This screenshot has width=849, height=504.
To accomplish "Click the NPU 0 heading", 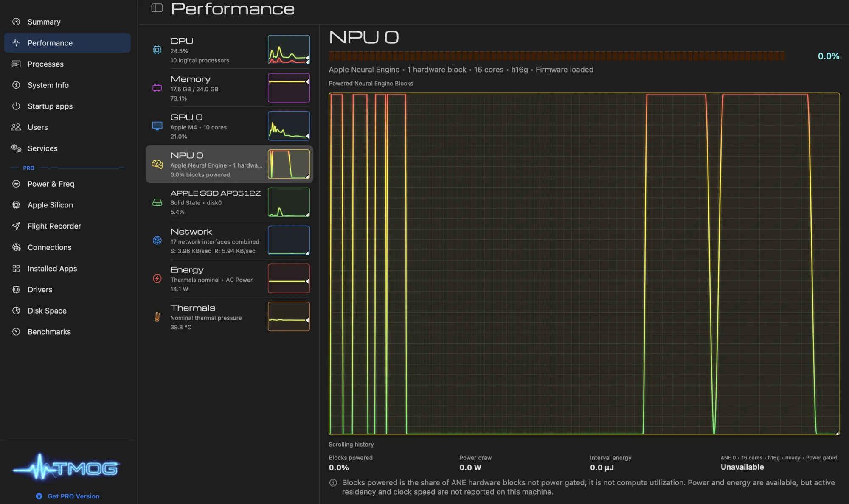I will (x=364, y=37).
